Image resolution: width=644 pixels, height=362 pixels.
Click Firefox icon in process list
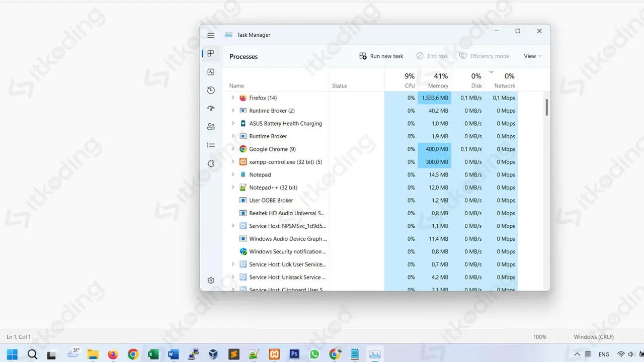[x=243, y=98]
